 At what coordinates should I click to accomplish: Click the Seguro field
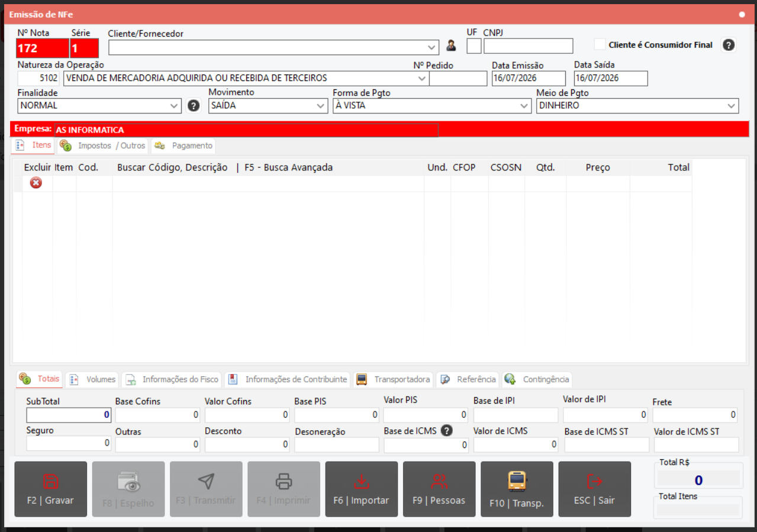click(69, 443)
